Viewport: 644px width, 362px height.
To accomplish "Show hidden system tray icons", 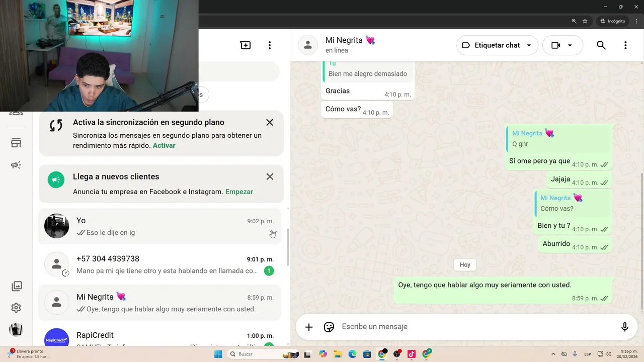I will click(x=553, y=354).
